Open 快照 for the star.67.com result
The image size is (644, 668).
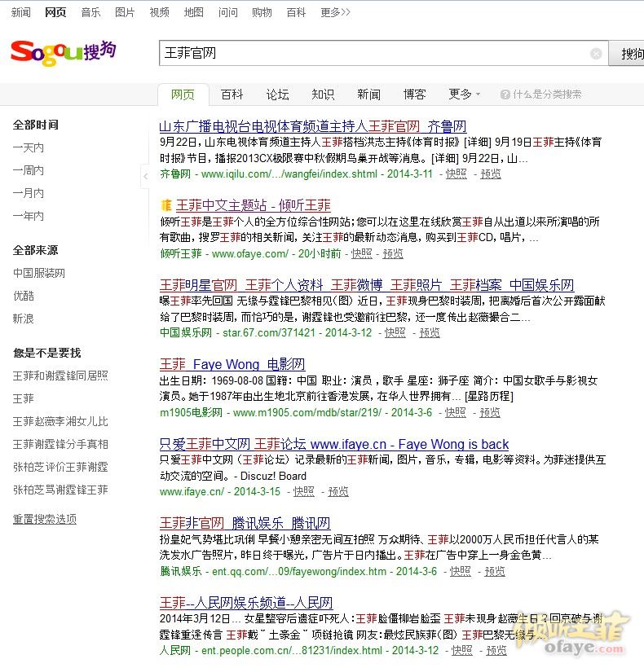(x=395, y=332)
